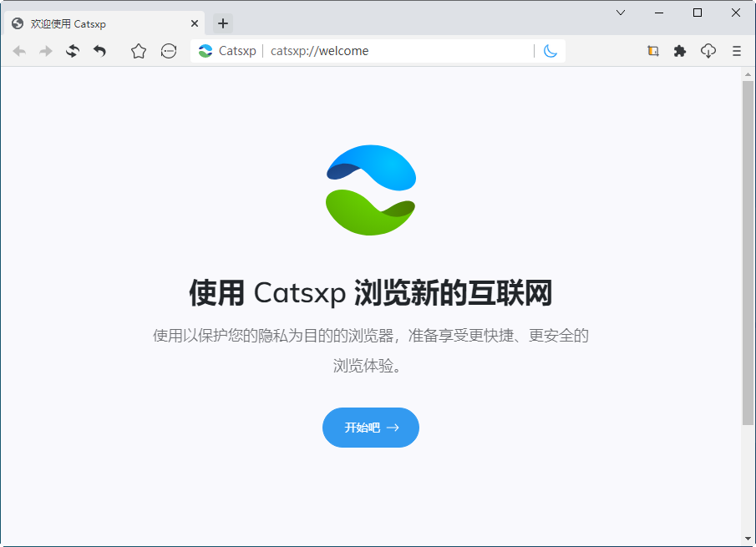Close the 欢迎使用 Catsxp tab
Viewport: 756px width, 547px height.
coord(195,23)
